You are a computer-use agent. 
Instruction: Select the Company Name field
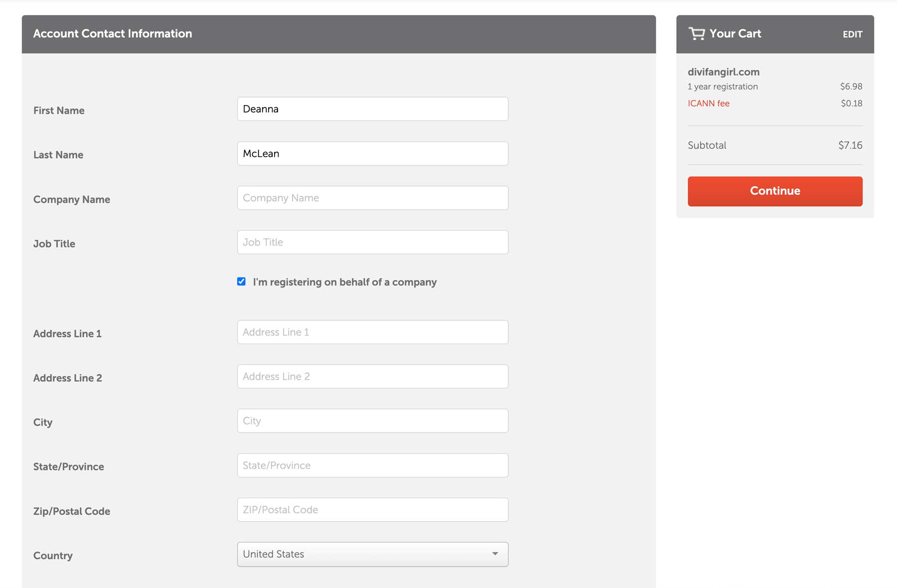372,198
